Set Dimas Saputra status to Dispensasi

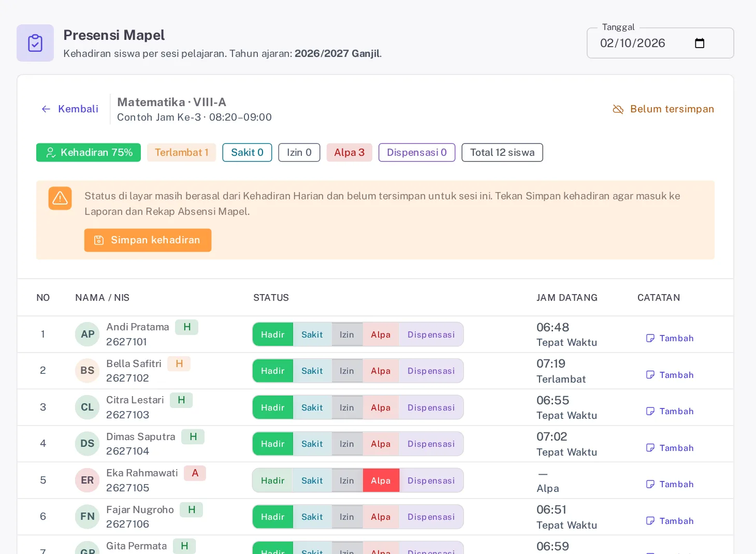click(x=431, y=444)
